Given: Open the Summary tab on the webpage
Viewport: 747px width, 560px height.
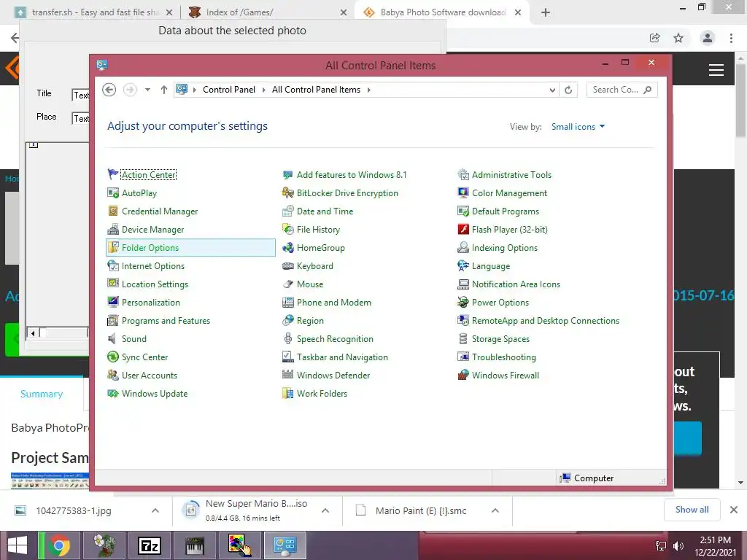Looking at the screenshot, I should pyautogui.click(x=42, y=394).
